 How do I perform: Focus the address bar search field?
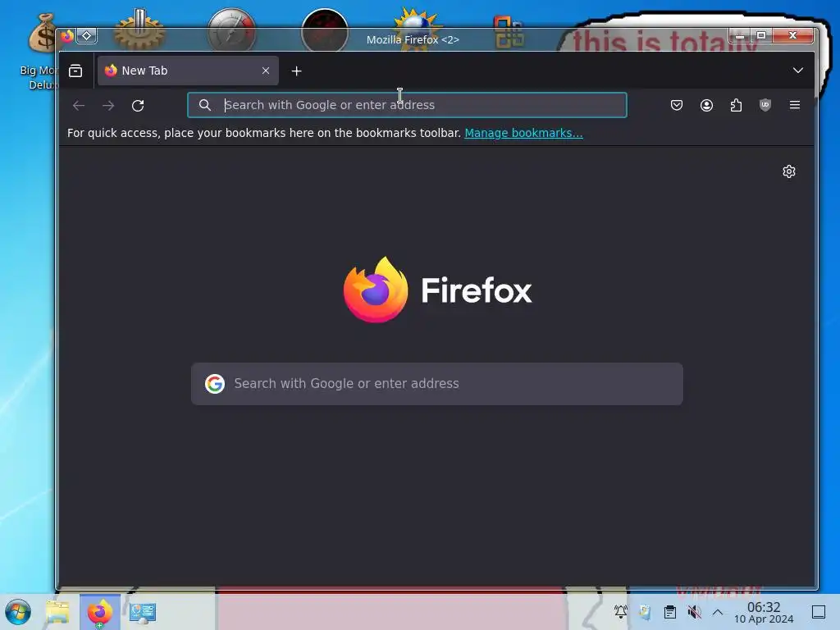pyautogui.click(x=407, y=105)
